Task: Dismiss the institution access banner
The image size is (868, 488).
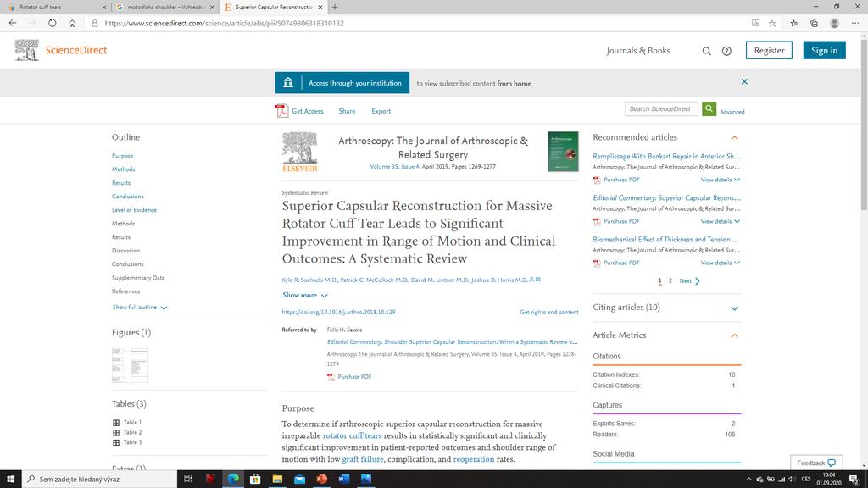Action: (x=744, y=82)
